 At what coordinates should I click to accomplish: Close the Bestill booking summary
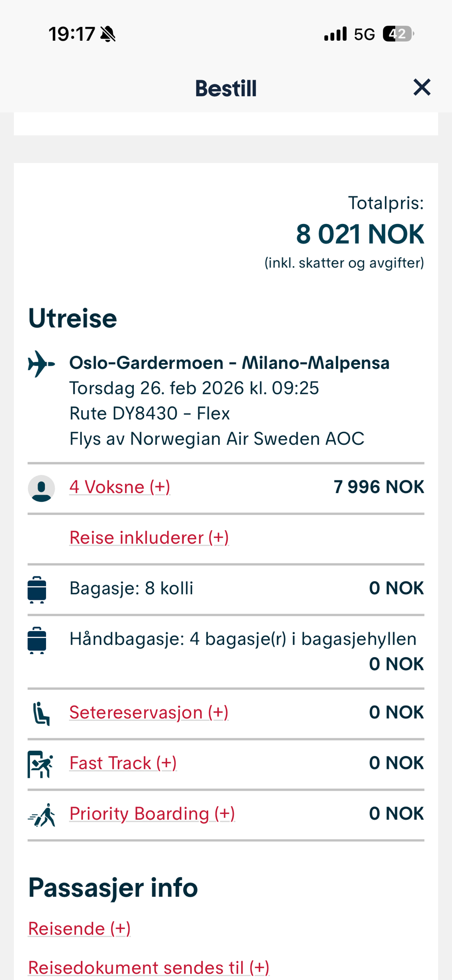422,88
